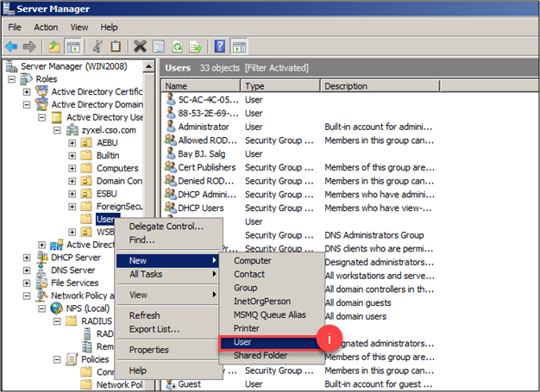Expand Active Directory Certificate Services node
This screenshot has height=392, width=540.
tap(27, 92)
